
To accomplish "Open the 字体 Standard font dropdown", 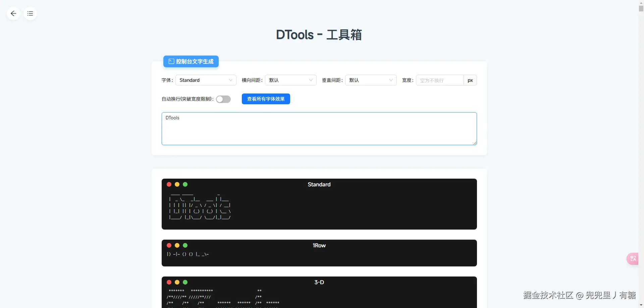I will 206,80.
